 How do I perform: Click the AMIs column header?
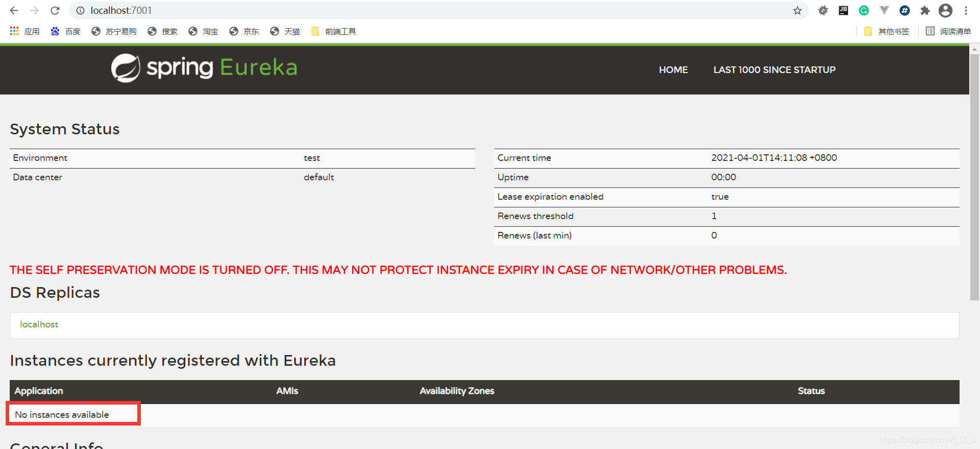coord(287,391)
